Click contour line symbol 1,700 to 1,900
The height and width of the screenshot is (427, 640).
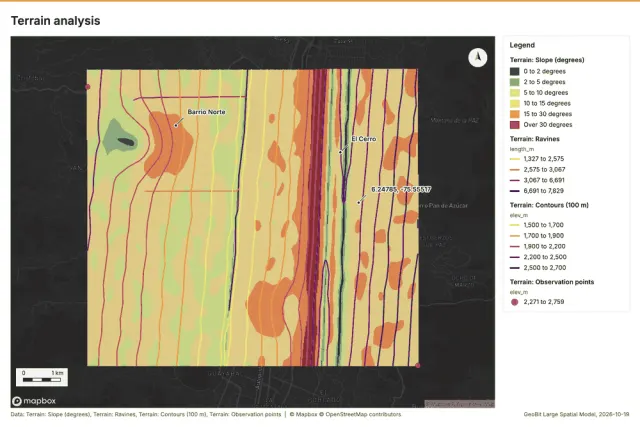click(515, 236)
